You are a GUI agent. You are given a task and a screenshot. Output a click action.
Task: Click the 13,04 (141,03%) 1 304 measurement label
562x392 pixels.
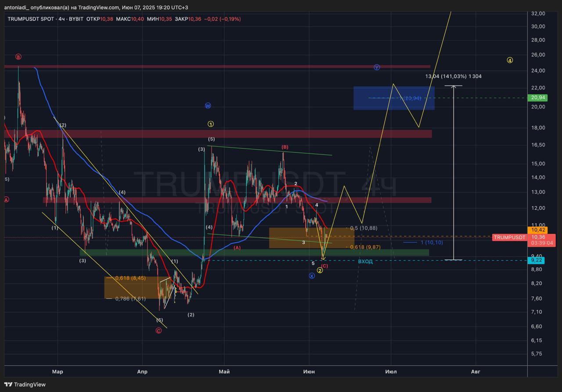click(x=454, y=76)
